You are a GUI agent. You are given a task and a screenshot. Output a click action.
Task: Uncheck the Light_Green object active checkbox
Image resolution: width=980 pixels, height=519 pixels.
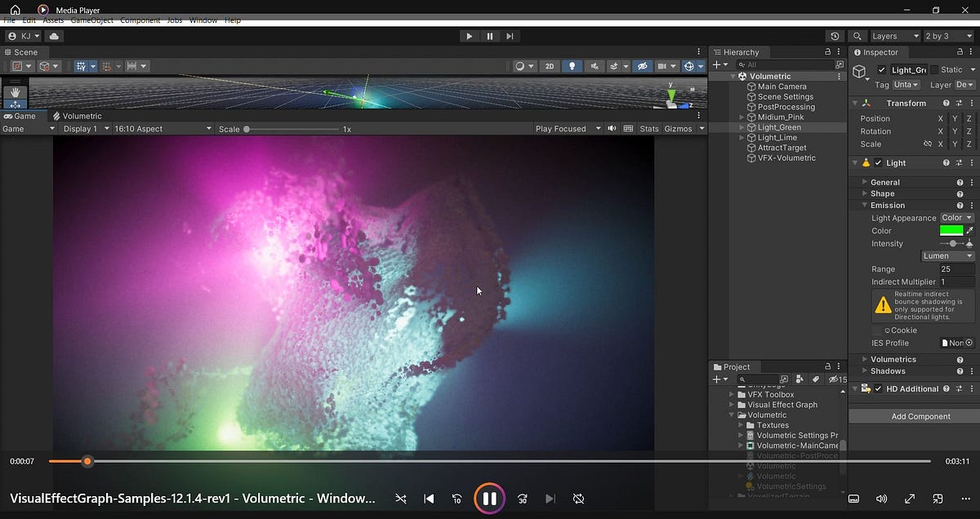click(881, 70)
